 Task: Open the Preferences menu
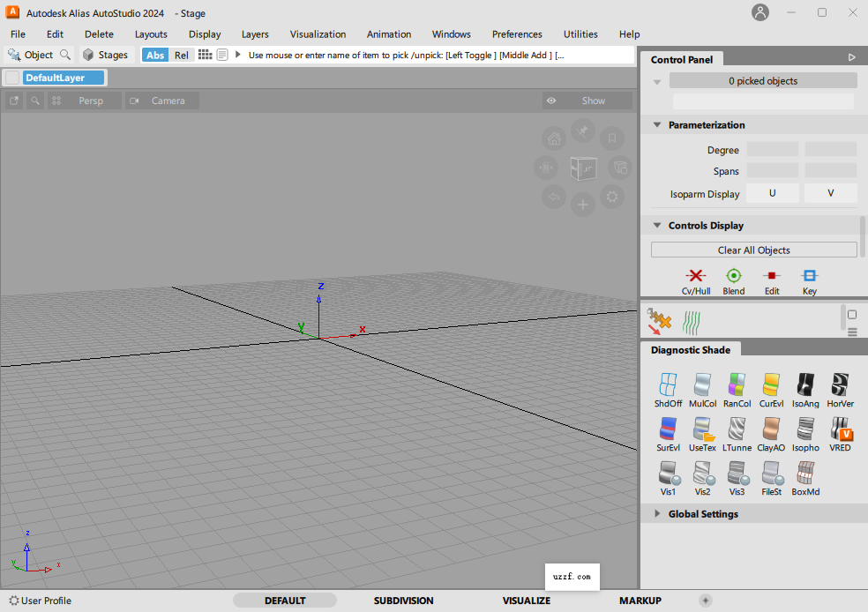[517, 34]
